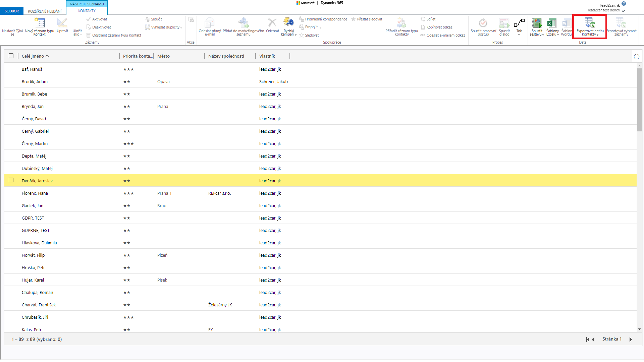Screen dimensions: 644x362
Task: Click the refresh list icon
Action: 636,56
